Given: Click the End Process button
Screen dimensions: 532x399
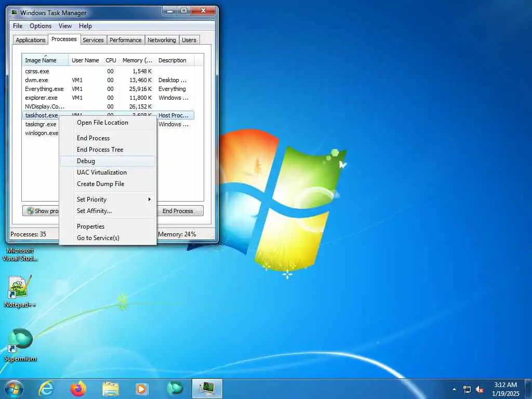Looking at the screenshot, I should (x=180, y=211).
